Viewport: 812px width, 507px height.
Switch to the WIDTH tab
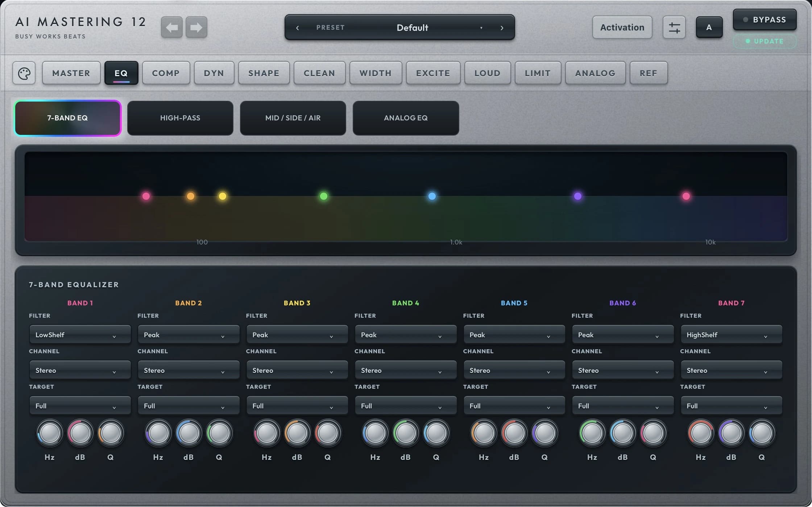pyautogui.click(x=376, y=73)
